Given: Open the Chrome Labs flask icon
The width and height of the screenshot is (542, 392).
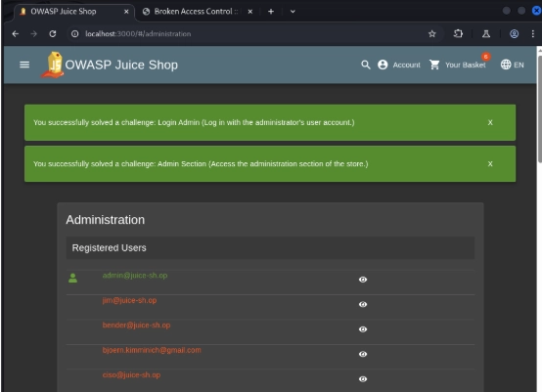Looking at the screenshot, I should click(486, 34).
